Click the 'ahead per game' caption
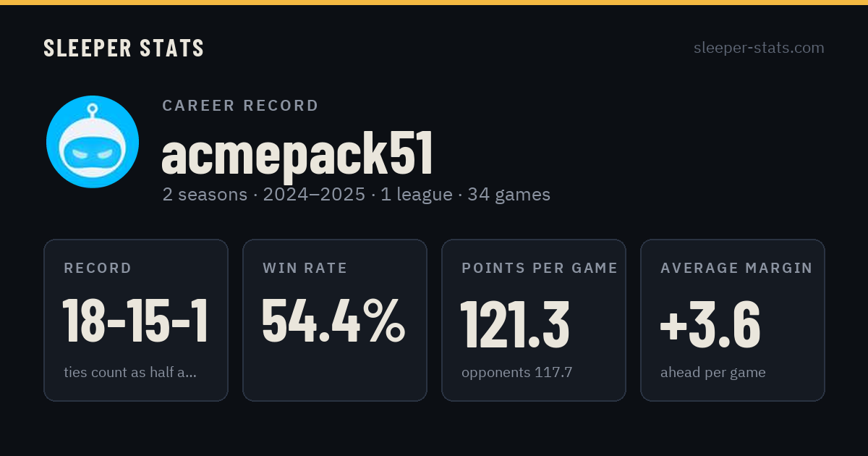The width and height of the screenshot is (868, 456). pyautogui.click(x=713, y=373)
